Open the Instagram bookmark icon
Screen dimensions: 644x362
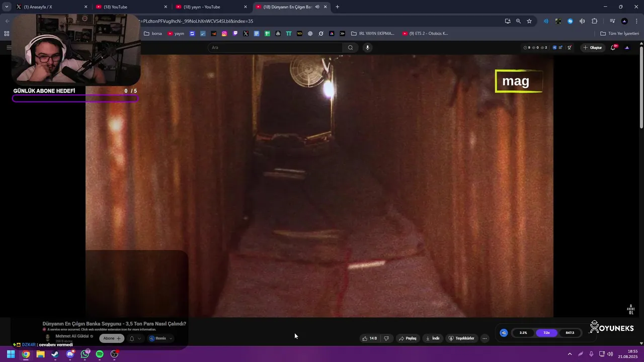coord(224,34)
